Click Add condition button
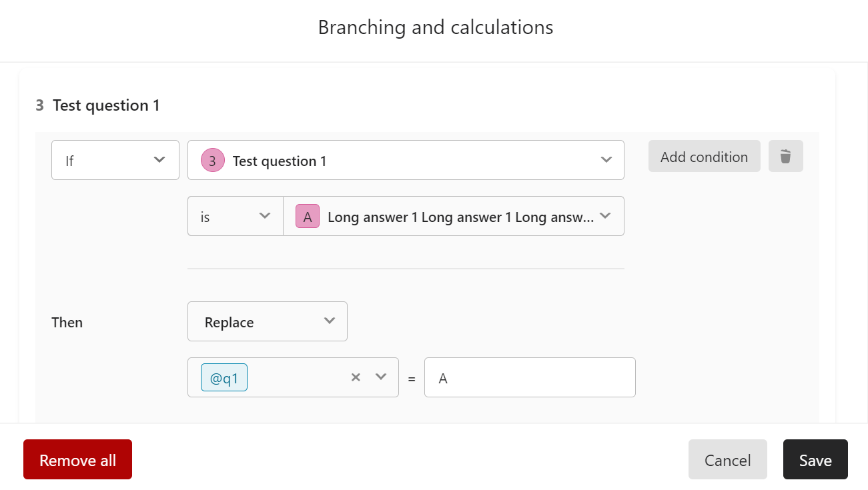Viewport: 868px width, 490px height. pyautogui.click(x=705, y=156)
